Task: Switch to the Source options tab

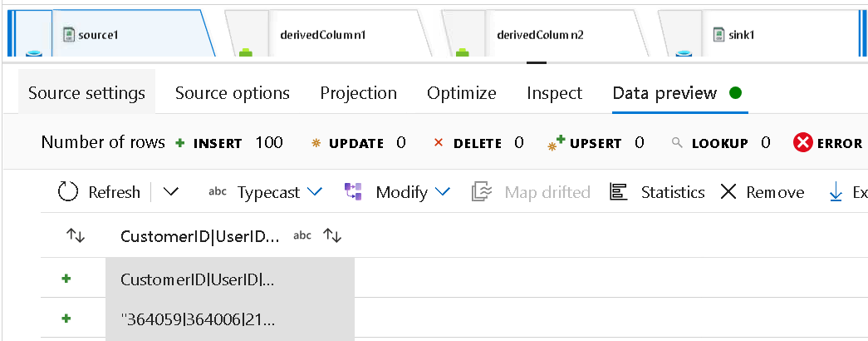Action: pos(233,92)
